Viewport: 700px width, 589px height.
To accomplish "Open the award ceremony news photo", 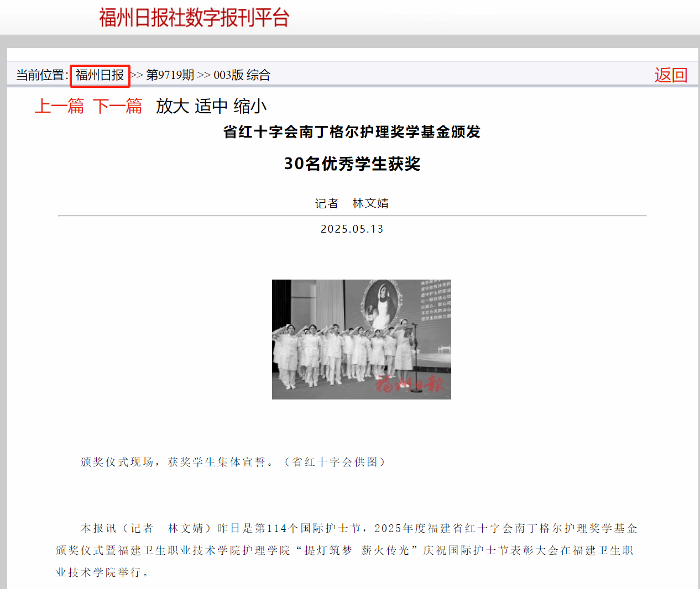I will click(362, 339).
